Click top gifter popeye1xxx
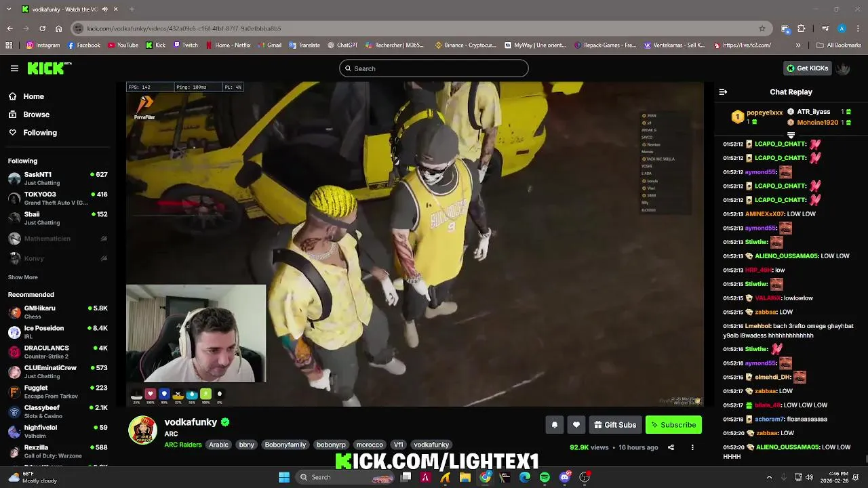Viewport: 868px width, 488px height. point(764,113)
